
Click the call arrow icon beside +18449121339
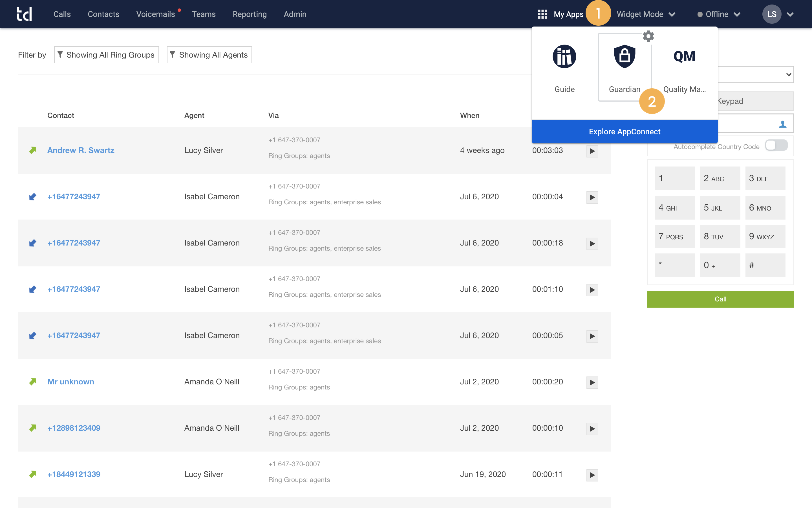(32, 474)
